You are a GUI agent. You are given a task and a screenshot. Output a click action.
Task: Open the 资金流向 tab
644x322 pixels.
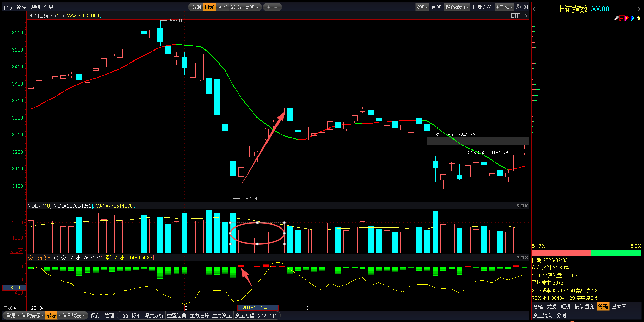click(x=543, y=315)
